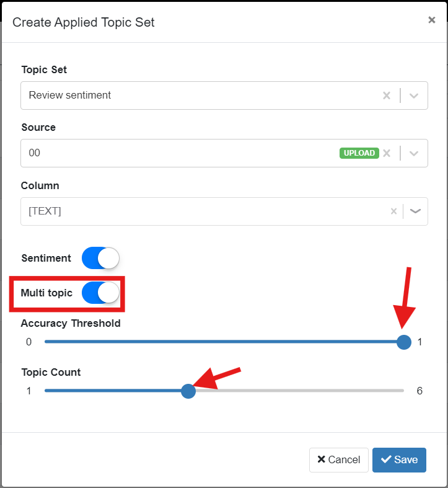
Task: Close the Create Applied Topic Set dialog
Action: (431, 20)
